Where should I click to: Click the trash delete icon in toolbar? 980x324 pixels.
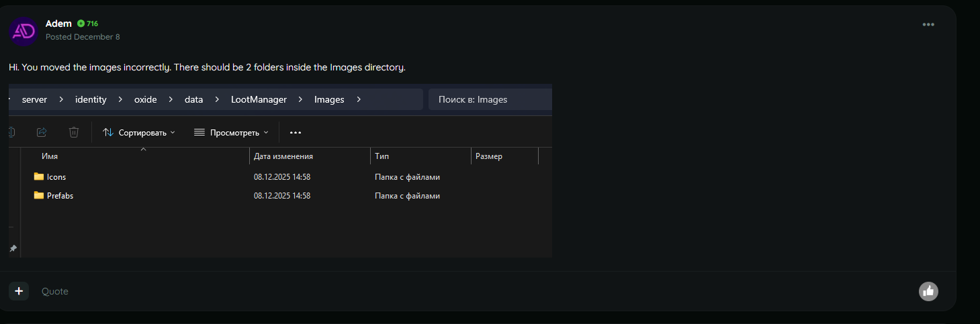pos(74,132)
